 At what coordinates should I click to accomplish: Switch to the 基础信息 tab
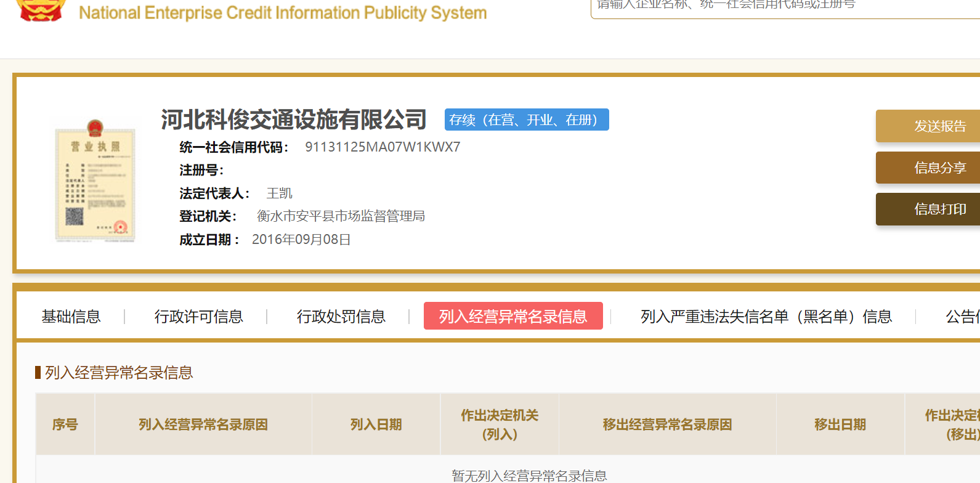71,317
